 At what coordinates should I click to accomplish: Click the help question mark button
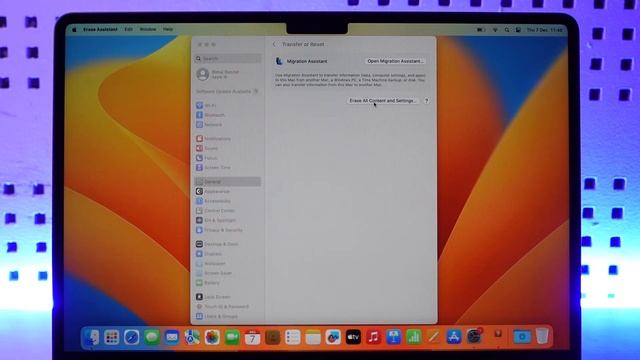(427, 100)
